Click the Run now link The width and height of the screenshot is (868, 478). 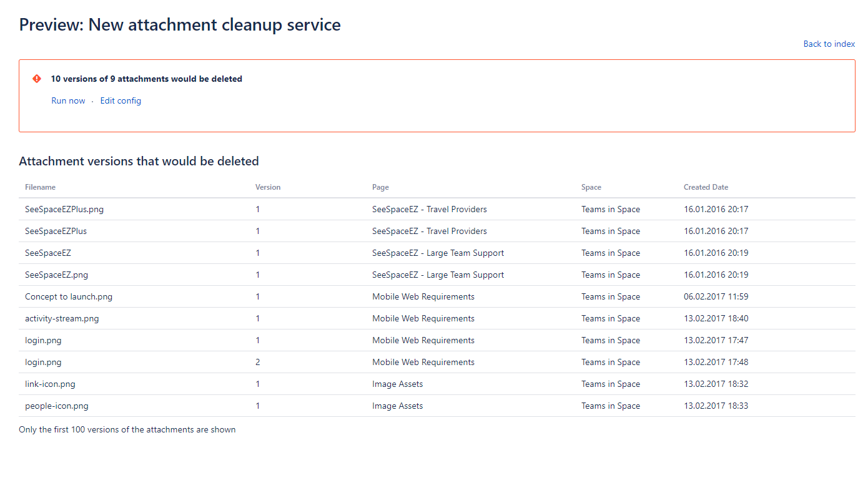point(68,100)
